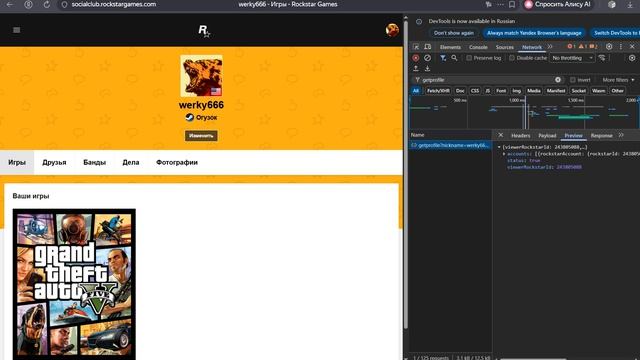Screen dimensions: 640x360
Task: Open the Банды tab
Action: [94, 162]
